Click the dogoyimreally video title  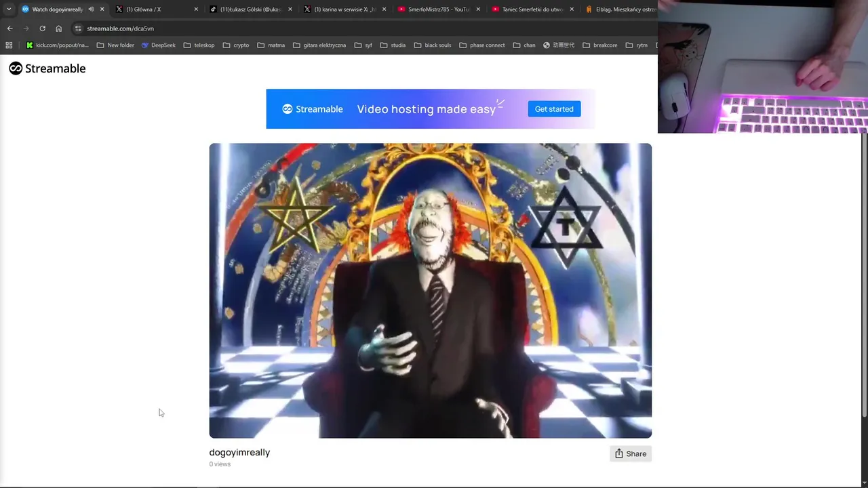(239, 452)
